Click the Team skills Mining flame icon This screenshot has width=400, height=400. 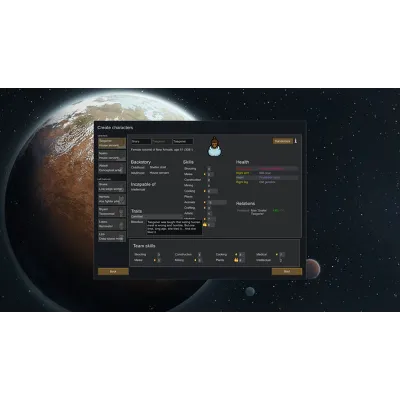[x=195, y=260]
